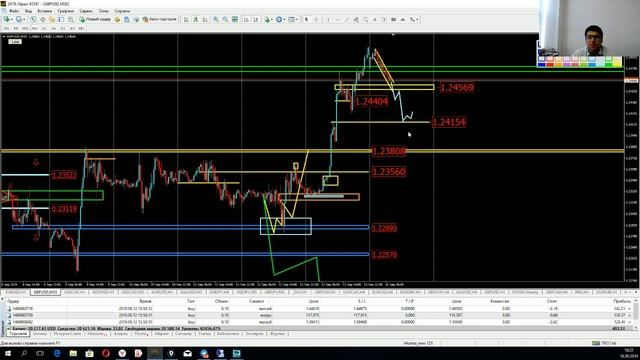Click the Ордер column header
This screenshot has width=640, height=360.
[x=13, y=301]
